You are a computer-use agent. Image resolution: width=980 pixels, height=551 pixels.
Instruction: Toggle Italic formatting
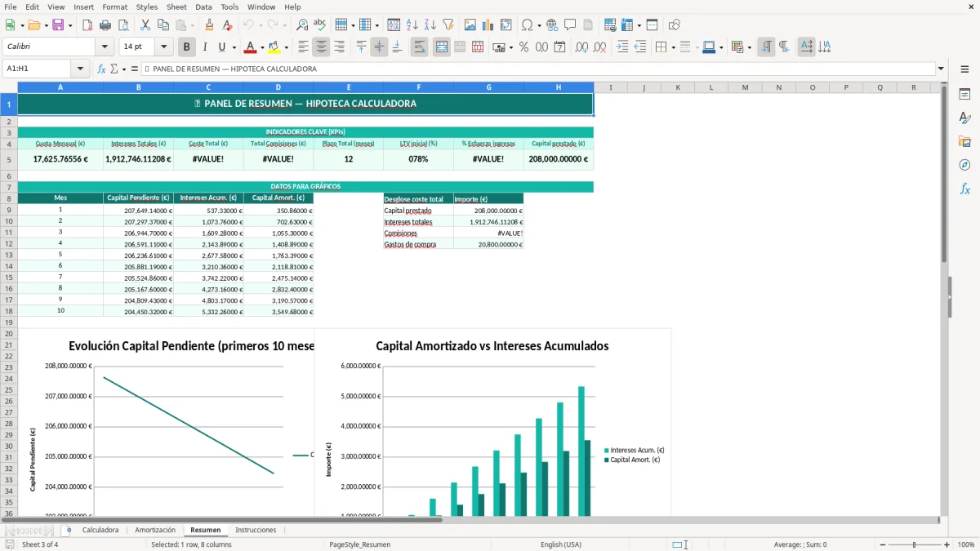205,47
